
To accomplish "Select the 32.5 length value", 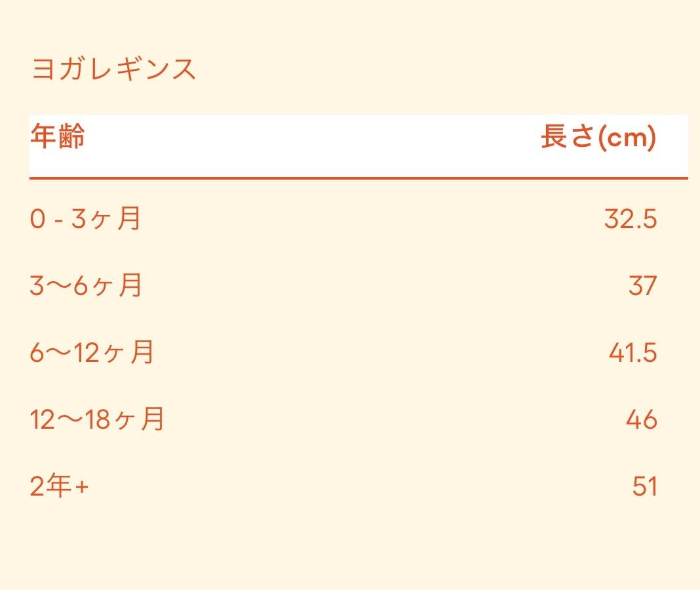I will pos(630,219).
